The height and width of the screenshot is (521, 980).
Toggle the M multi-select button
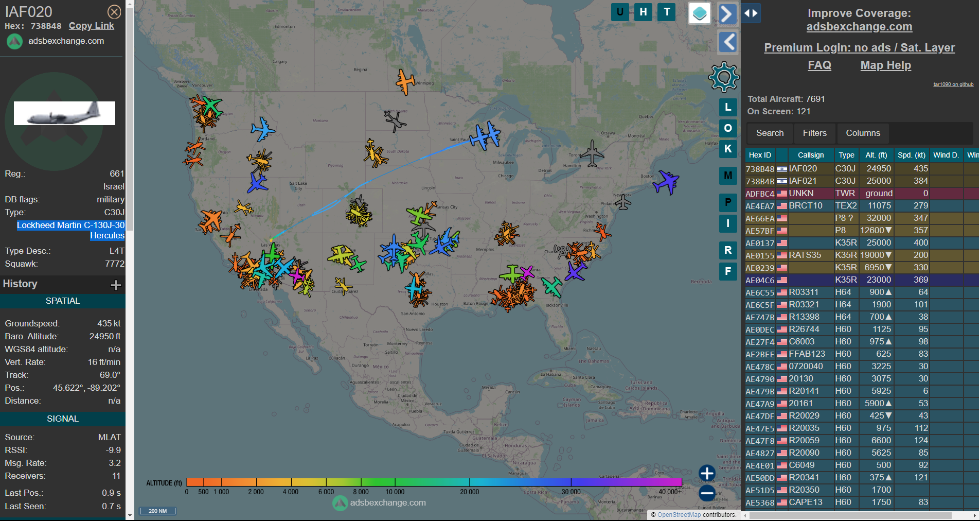coord(728,176)
